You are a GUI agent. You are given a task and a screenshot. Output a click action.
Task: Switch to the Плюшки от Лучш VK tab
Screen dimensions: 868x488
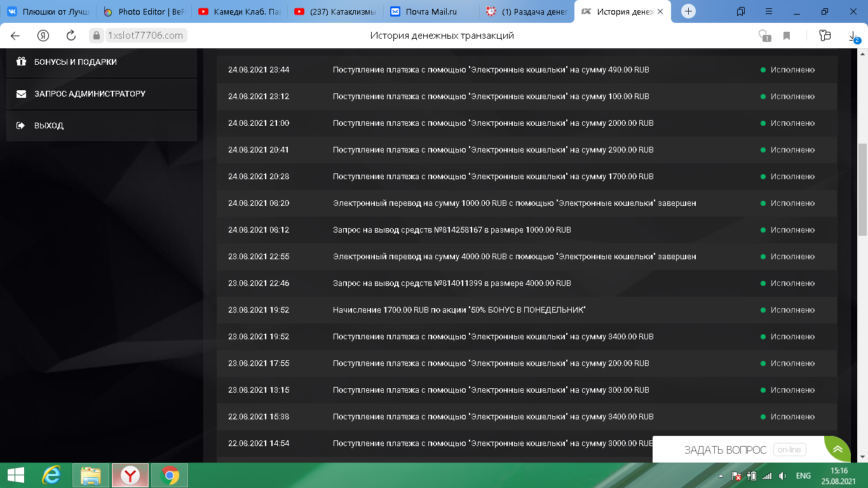(x=48, y=11)
